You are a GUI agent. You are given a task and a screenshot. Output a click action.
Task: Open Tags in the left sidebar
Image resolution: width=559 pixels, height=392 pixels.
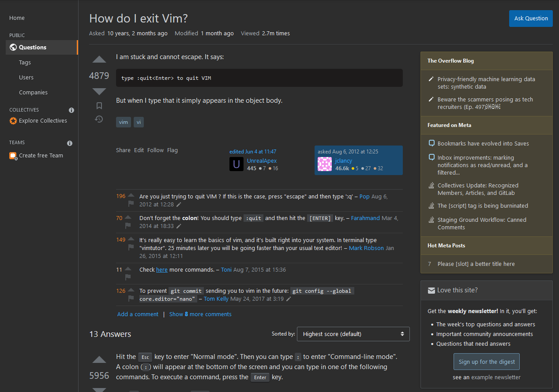(x=25, y=63)
